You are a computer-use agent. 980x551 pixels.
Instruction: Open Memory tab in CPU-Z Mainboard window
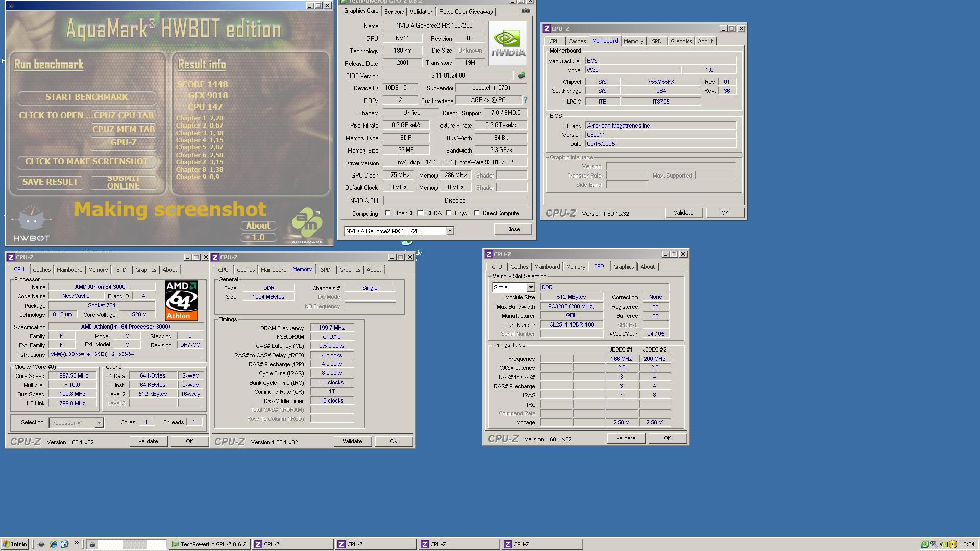[x=633, y=41]
